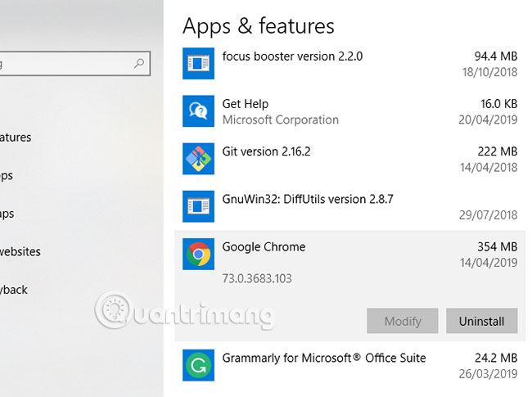532x397 pixels.
Task: Click the GnuWin32 DiffUtils app icon
Action: [198, 206]
